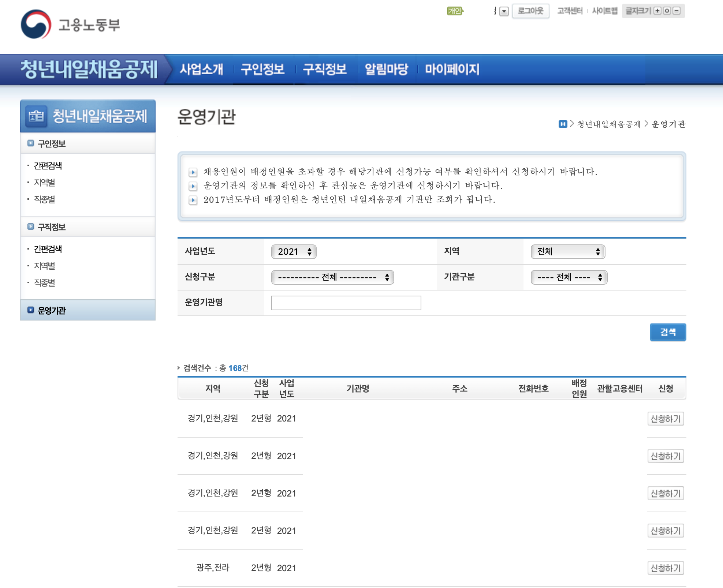
Task: Open the 알림마당 menu
Action: tap(386, 69)
